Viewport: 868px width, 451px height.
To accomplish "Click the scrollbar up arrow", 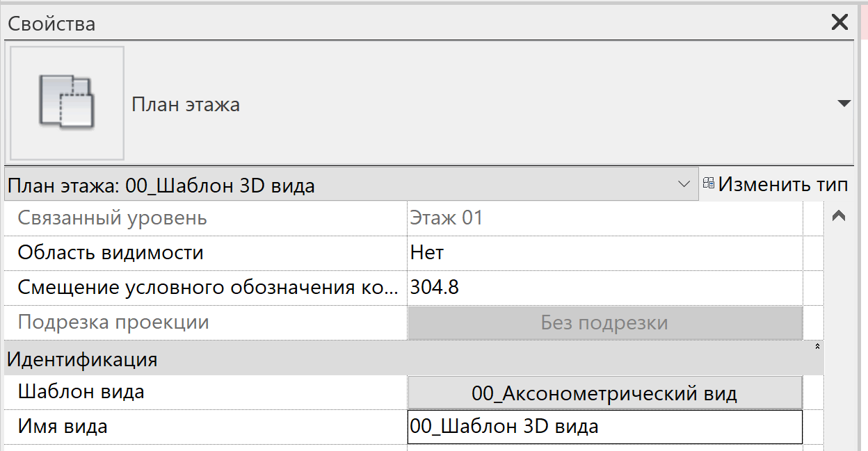I will coord(838,217).
